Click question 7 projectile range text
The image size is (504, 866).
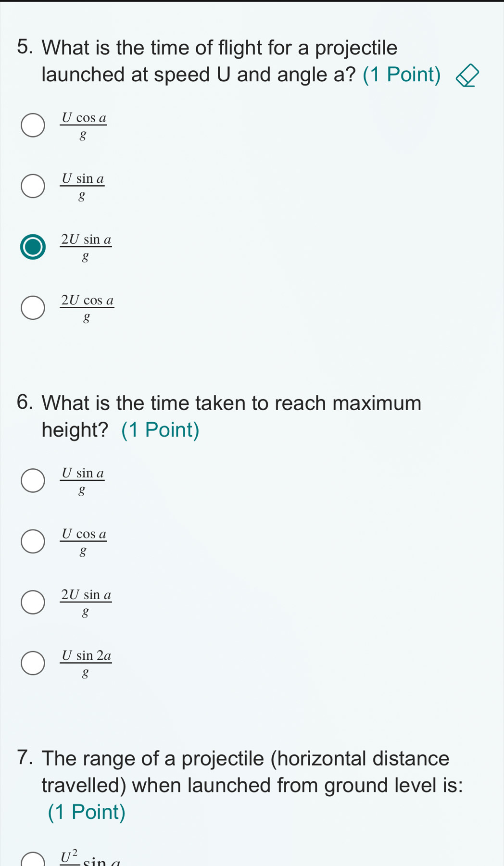(x=239, y=785)
